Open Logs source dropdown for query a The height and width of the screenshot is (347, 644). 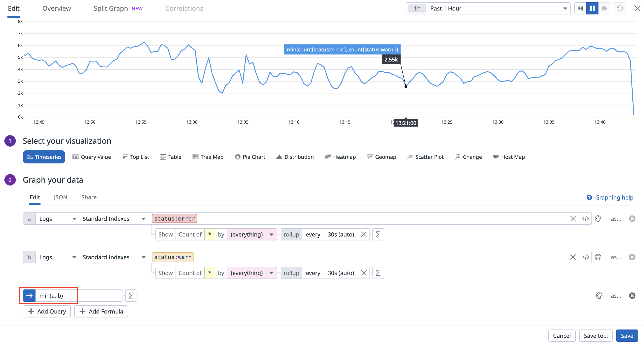pos(57,219)
